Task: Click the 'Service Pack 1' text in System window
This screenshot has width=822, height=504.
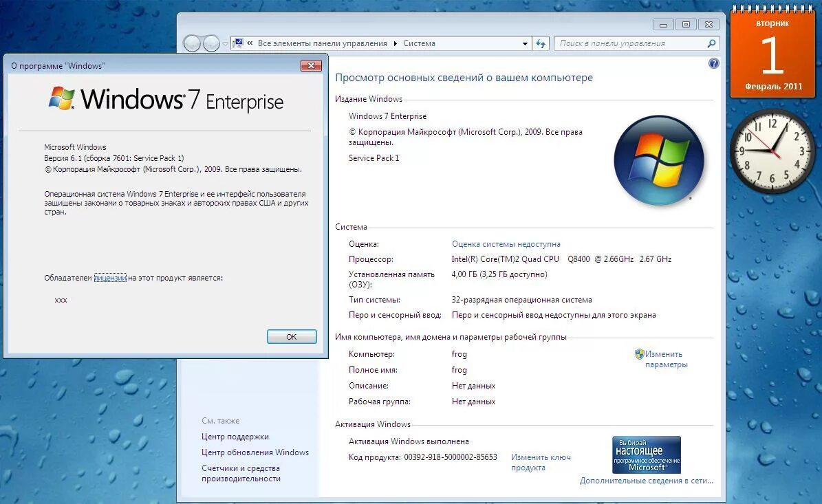Action: (x=374, y=157)
